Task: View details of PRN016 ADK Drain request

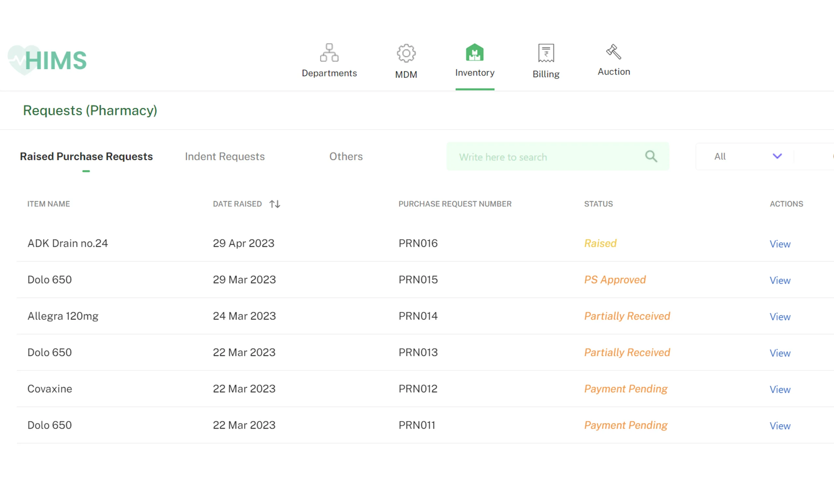Action: tap(780, 244)
